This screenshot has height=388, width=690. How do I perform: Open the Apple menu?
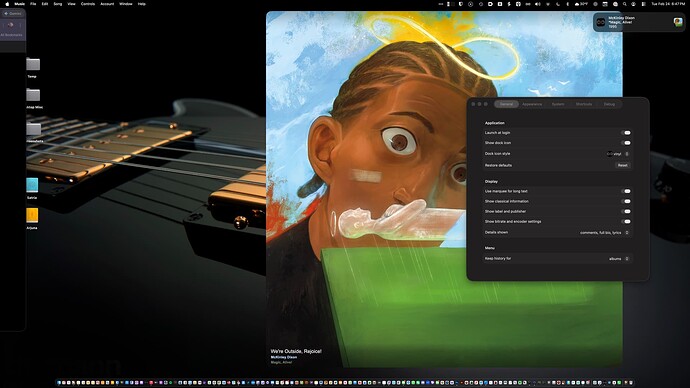(x=7, y=4)
